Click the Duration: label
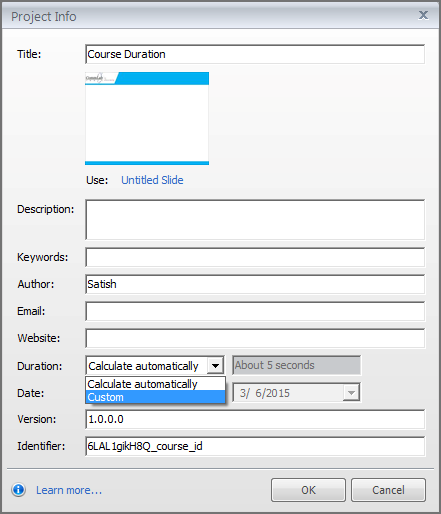The image size is (441, 514). click(40, 366)
